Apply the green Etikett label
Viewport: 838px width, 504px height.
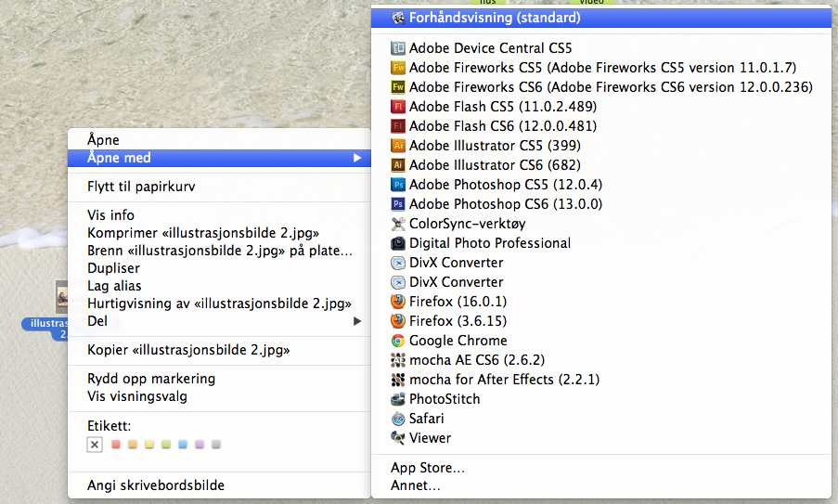click(166, 445)
